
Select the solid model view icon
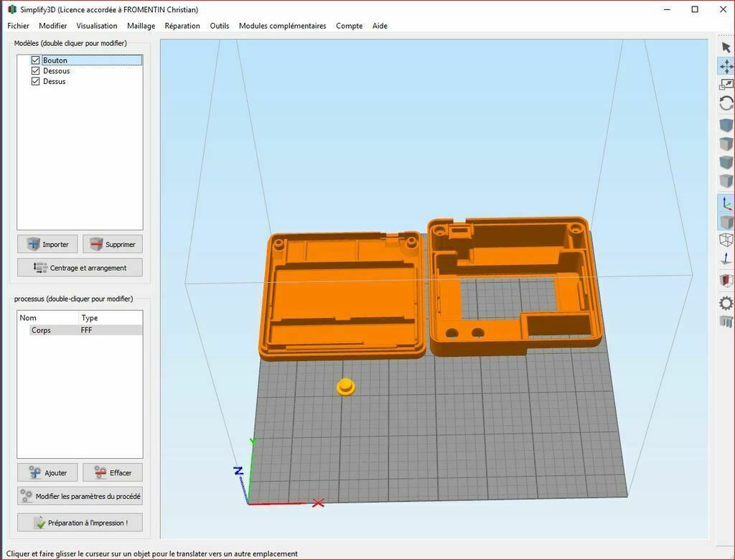coord(726,223)
